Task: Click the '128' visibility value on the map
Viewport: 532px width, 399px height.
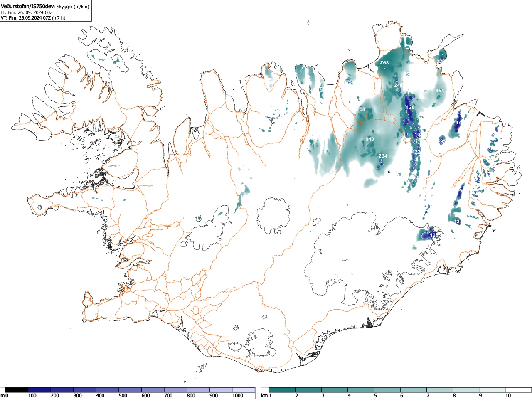Action: point(410,107)
